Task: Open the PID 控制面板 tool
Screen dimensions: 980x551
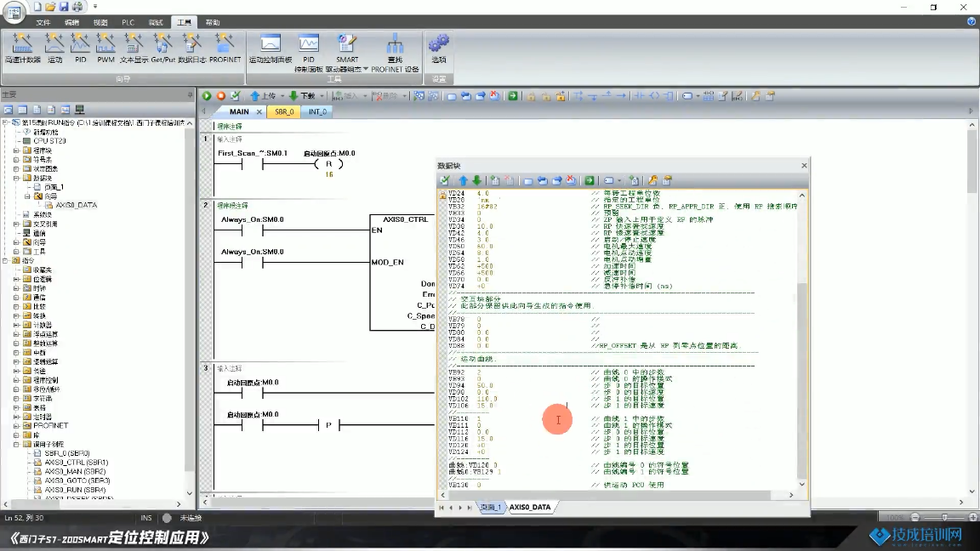Action: pos(309,53)
